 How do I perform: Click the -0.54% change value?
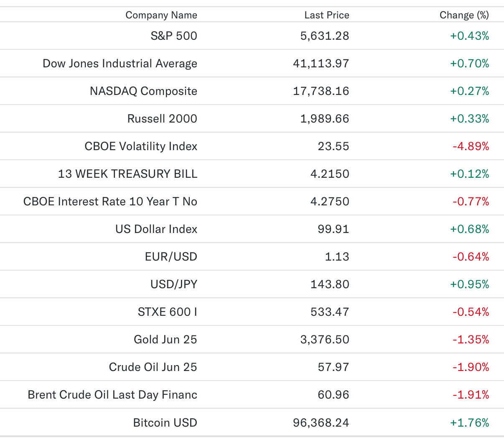(x=471, y=312)
